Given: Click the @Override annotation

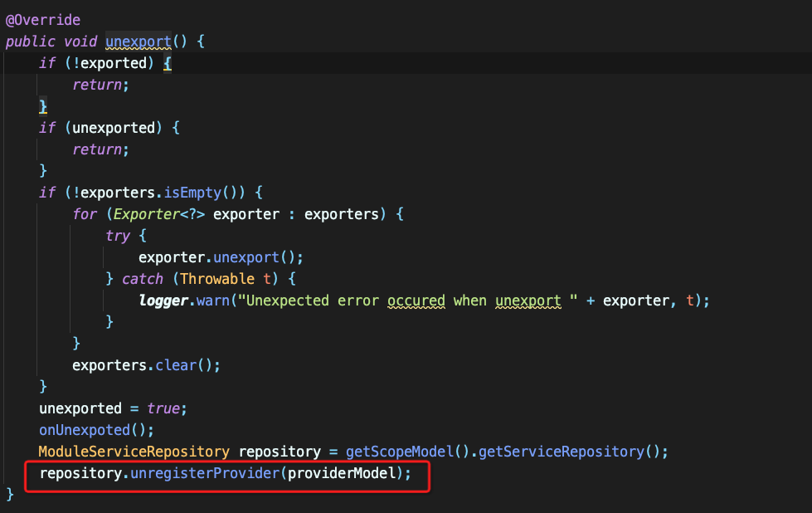Looking at the screenshot, I should pyautogui.click(x=43, y=20).
